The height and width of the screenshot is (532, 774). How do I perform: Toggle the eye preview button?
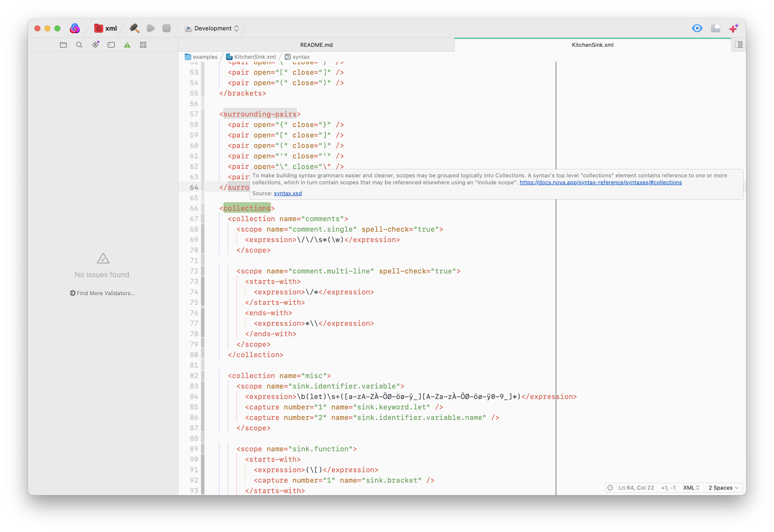click(x=697, y=28)
